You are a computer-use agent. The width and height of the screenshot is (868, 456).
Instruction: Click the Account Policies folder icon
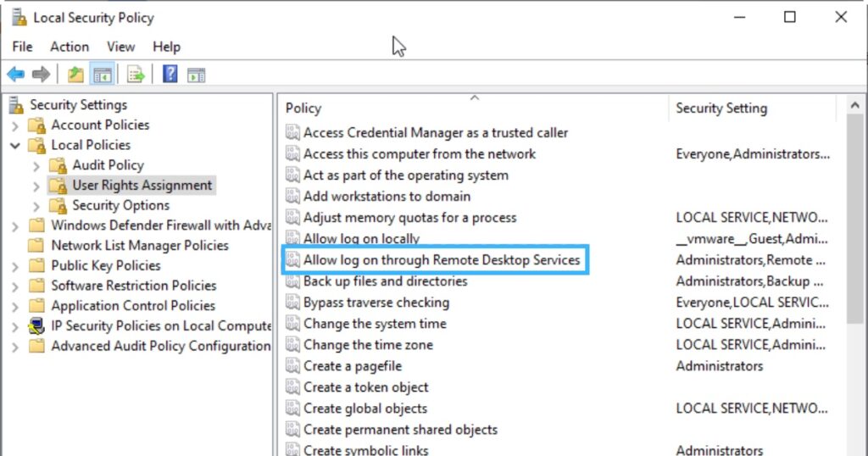pos(37,125)
